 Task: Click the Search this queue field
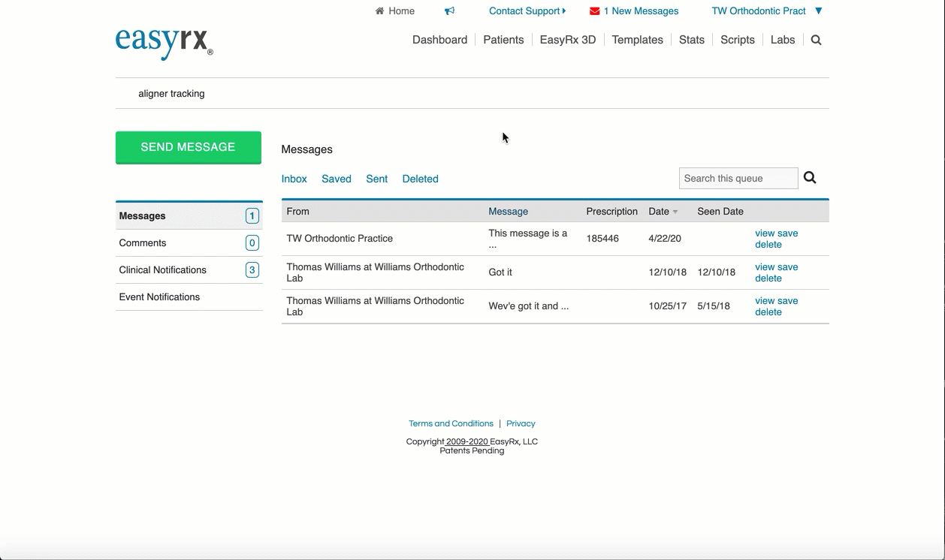[x=738, y=178]
